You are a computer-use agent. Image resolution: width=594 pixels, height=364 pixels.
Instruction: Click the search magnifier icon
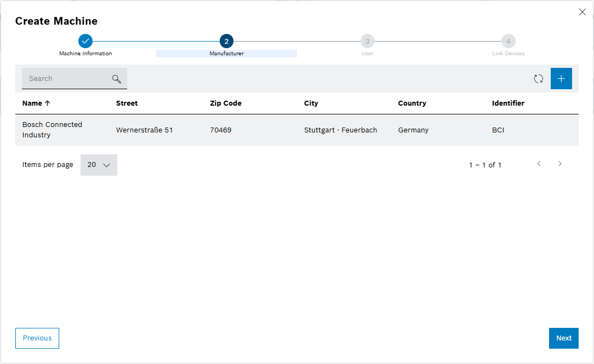coord(116,79)
